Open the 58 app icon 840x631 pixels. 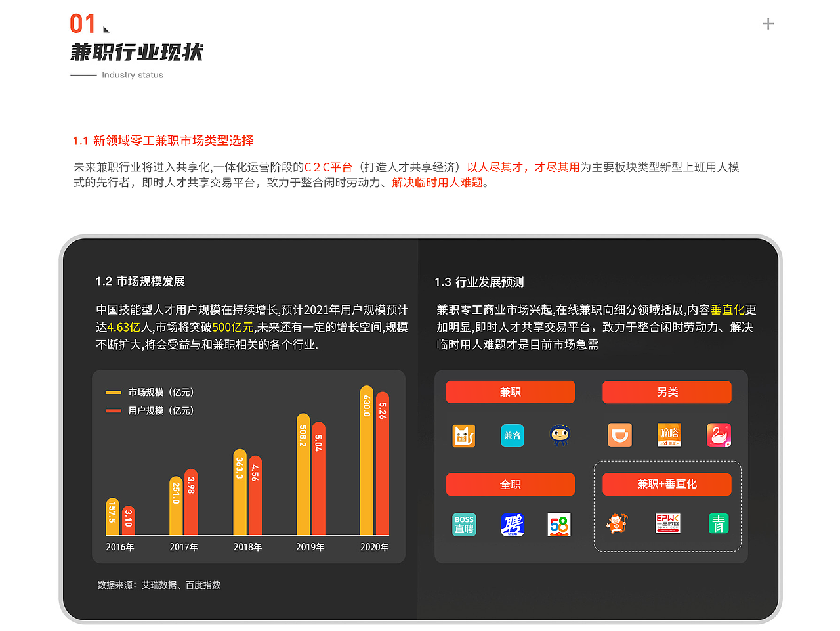pyautogui.click(x=559, y=525)
